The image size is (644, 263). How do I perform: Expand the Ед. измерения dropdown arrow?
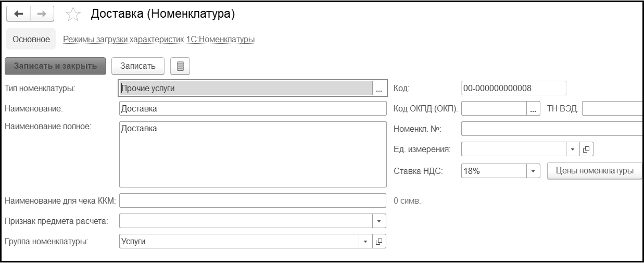click(x=573, y=149)
